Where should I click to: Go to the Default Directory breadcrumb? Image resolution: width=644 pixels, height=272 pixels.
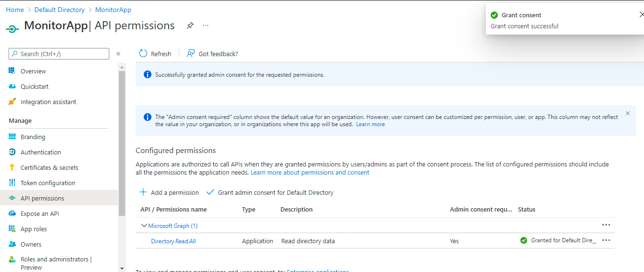(59, 10)
